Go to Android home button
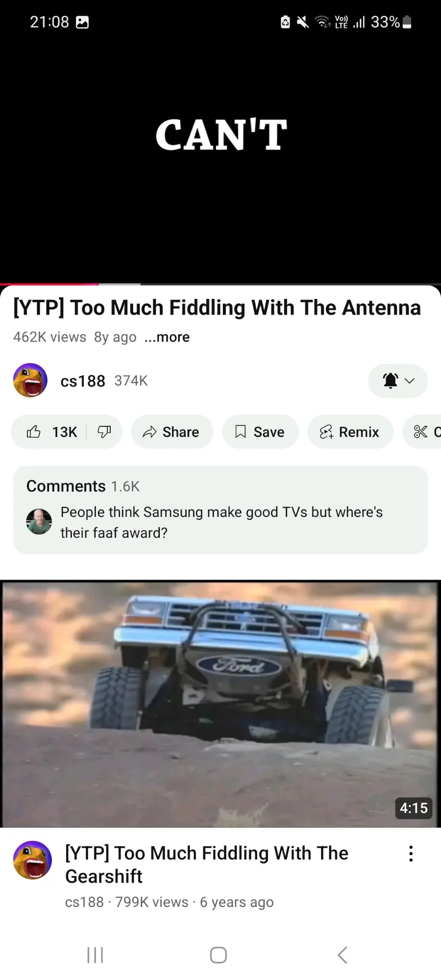This screenshot has width=441, height=980. click(219, 955)
